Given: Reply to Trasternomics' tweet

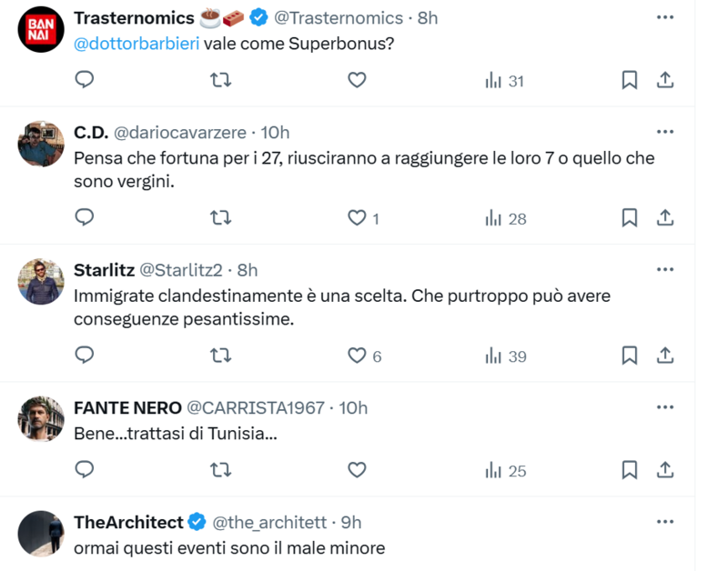Looking at the screenshot, I should (x=85, y=81).
